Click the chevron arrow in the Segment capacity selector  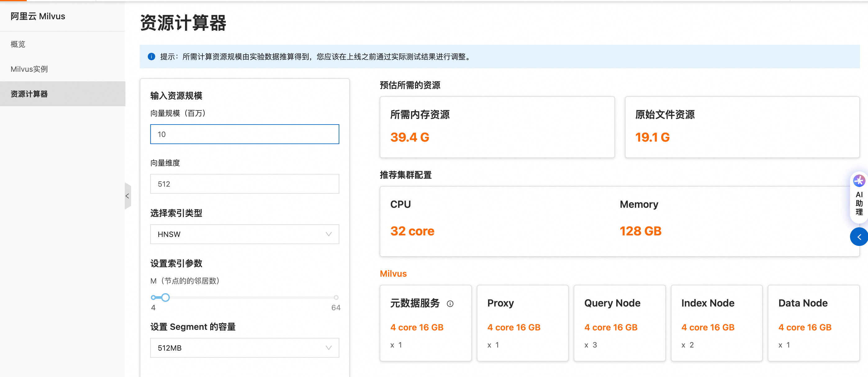(x=328, y=348)
